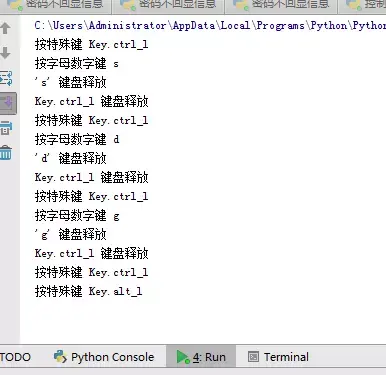386x375 pixels.
Task: Click the Python interpreter path line
Action: tap(210, 26)
